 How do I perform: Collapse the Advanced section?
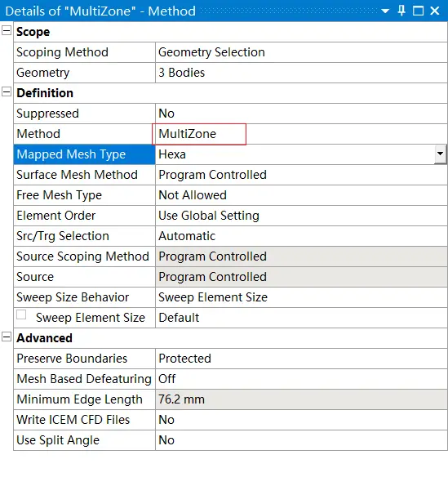[x=7, y=337]
